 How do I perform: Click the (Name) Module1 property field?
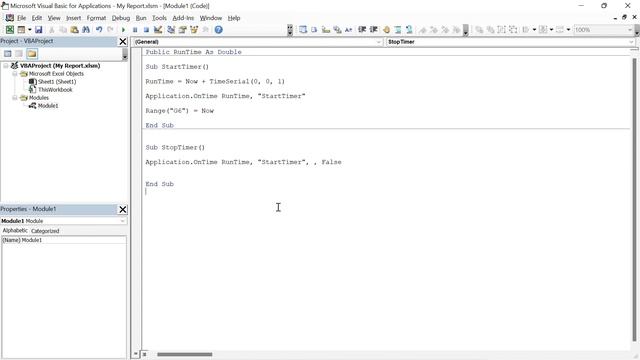[64, 240]
